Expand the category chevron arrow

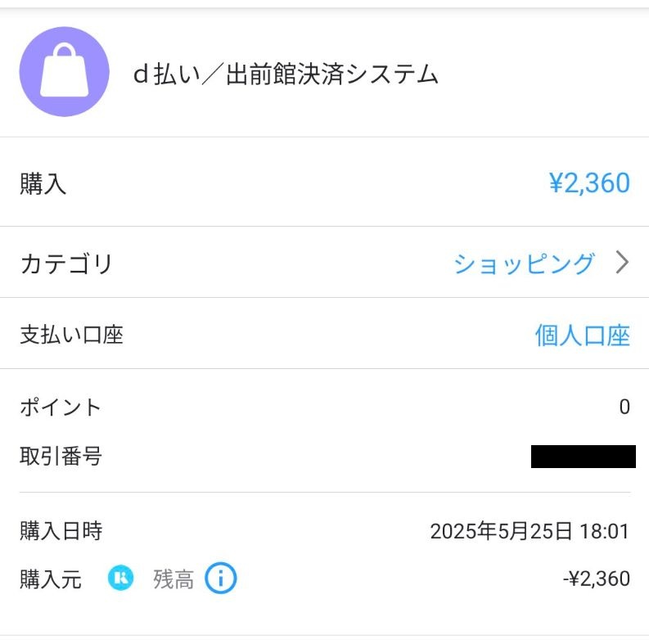tap(622, 263)
